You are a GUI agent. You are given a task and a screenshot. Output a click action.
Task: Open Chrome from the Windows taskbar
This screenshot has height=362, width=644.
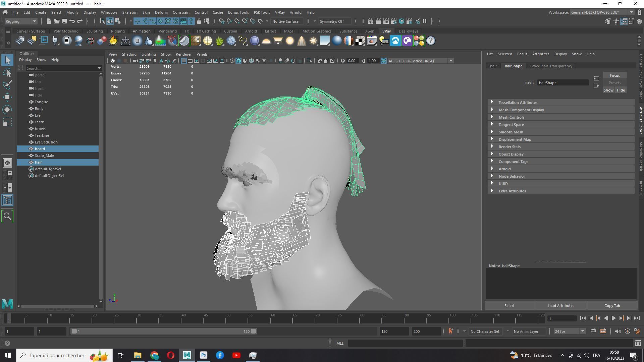coord(154,355)
